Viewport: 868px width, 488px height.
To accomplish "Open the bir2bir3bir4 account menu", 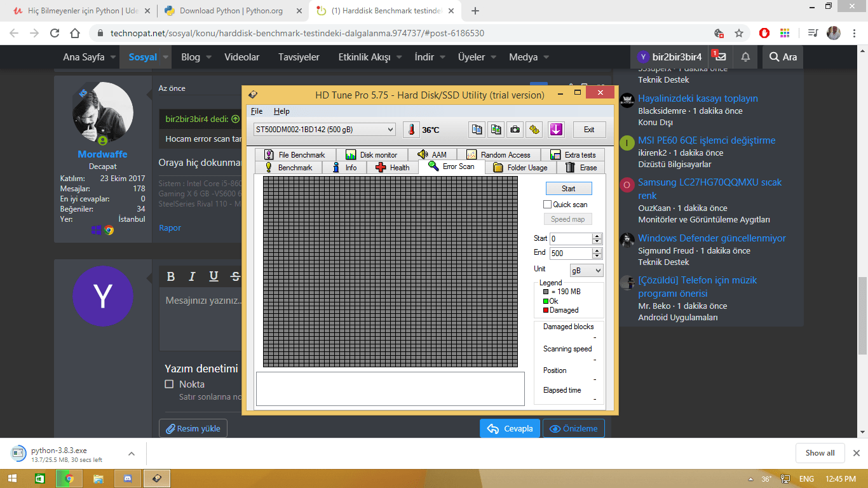I will click(x=670, y=57).
